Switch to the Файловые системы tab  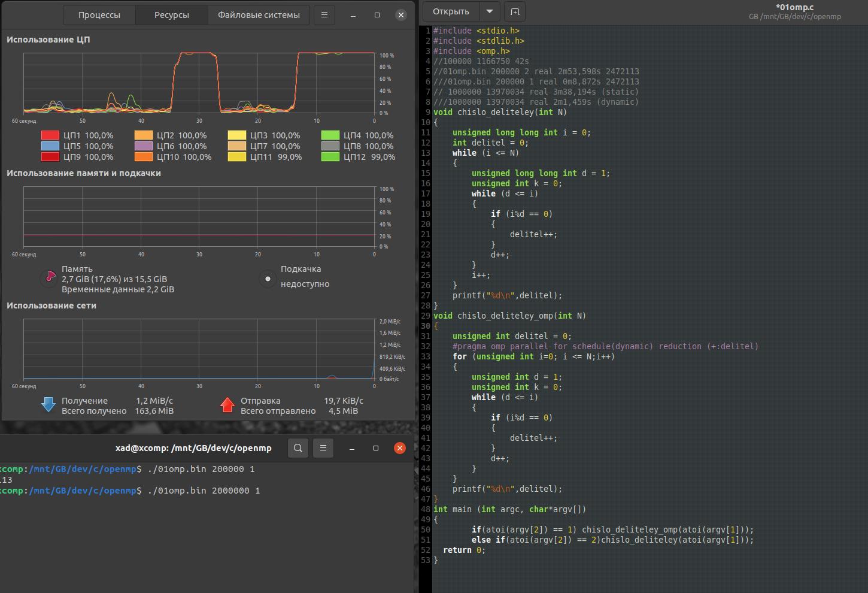[x=259, y=15]
